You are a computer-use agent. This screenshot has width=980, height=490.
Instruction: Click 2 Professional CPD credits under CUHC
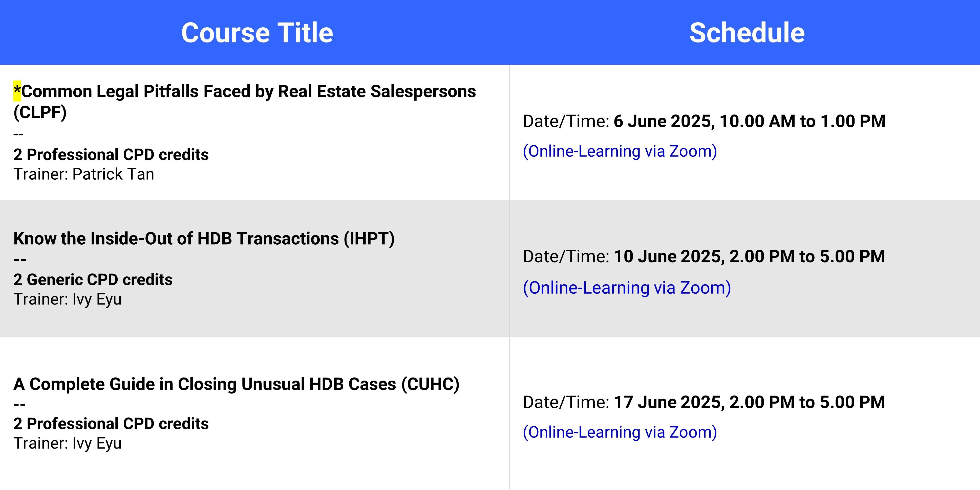tap(111, 424)
